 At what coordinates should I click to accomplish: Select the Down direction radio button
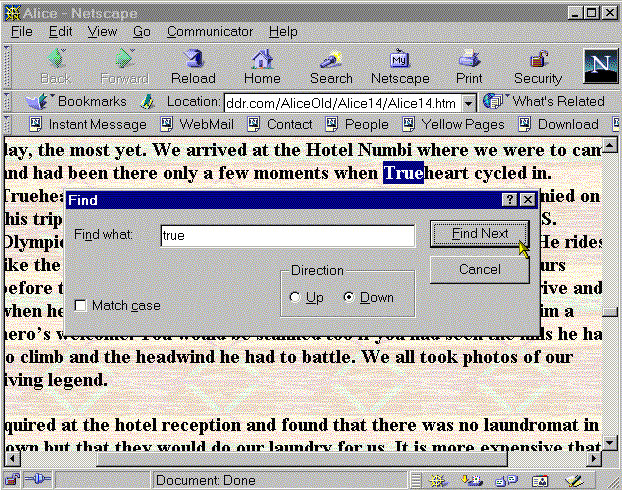click(x=349, y=297)
